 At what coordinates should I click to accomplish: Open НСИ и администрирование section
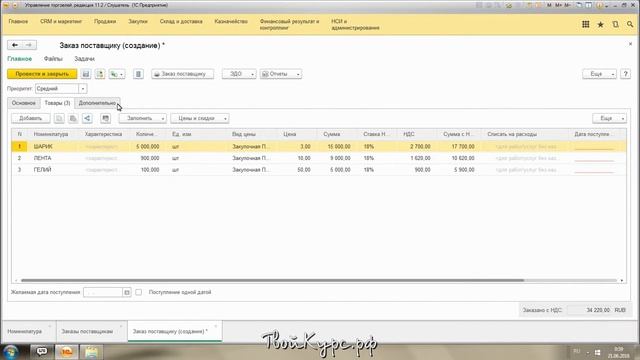point(355,24)
